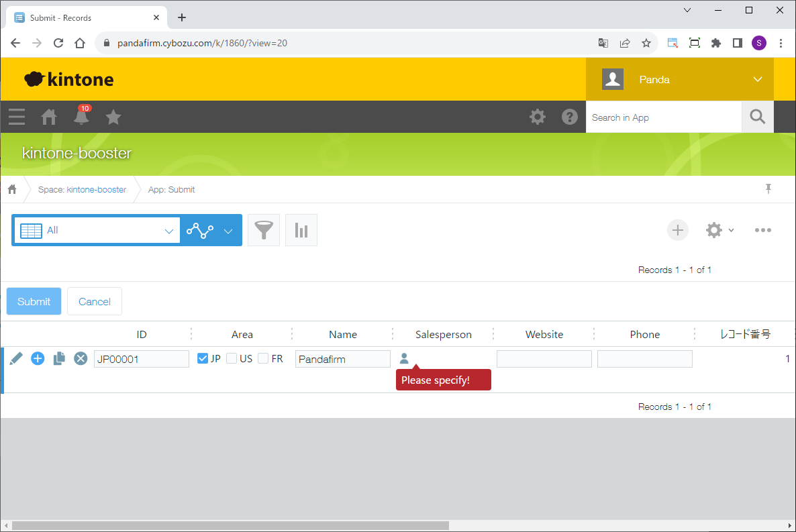Click the Submit button
The height and width of the screenshot is (532, 796).
(x=34, y=301)
